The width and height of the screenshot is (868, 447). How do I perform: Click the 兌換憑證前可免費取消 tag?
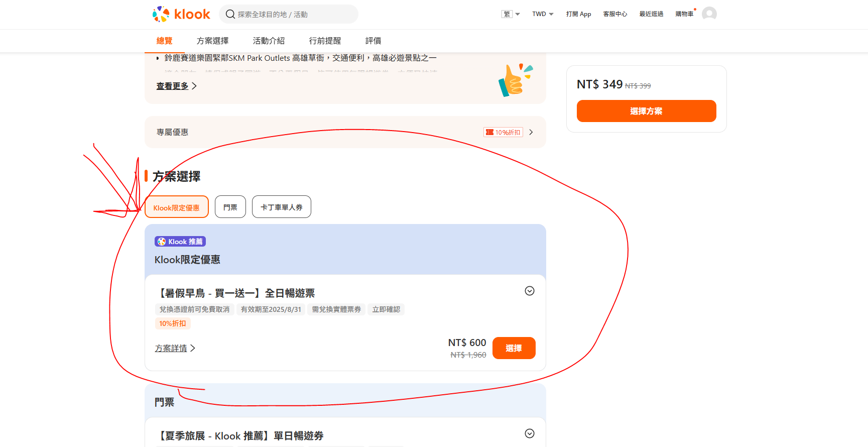tap(194, 309)
